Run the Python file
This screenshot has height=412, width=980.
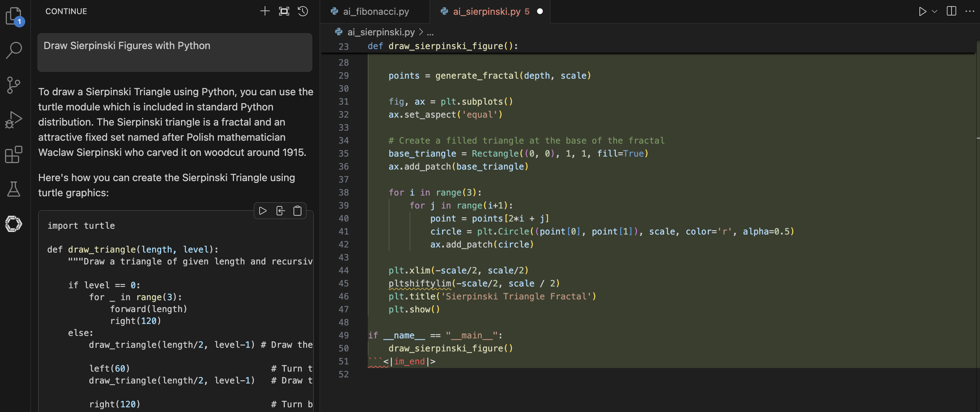922,12
